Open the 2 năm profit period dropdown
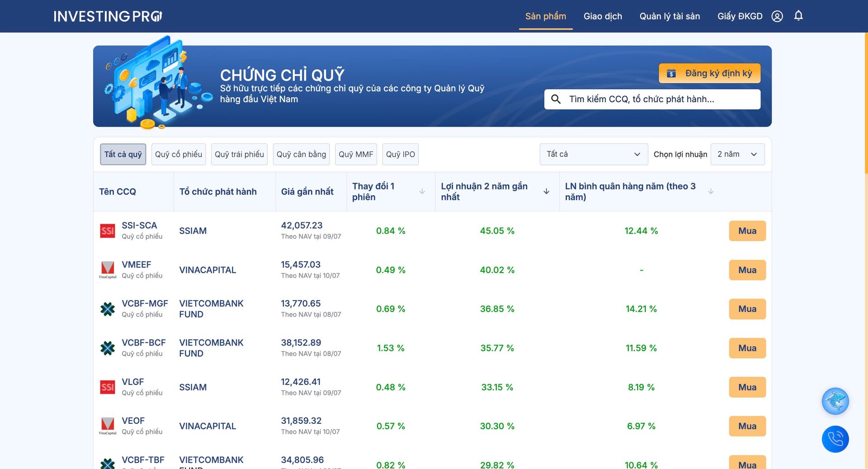Screen dimensions: 868x469 coord(737,154)
